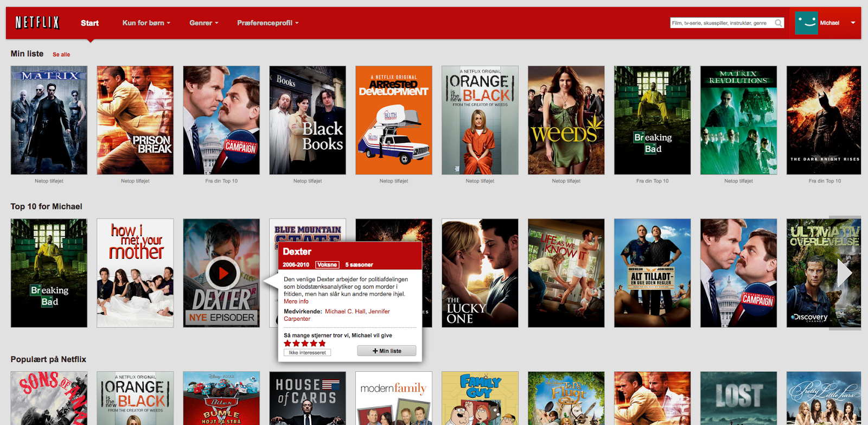Expand the Kun for børn menu
This screenshot has width=868, height=425.
(x=146, y=23)
